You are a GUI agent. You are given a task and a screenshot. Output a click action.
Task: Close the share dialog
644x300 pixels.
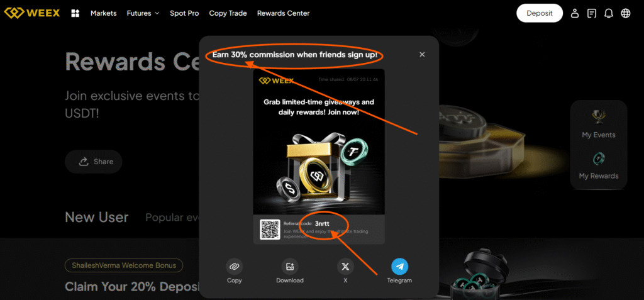coord(422,55)
